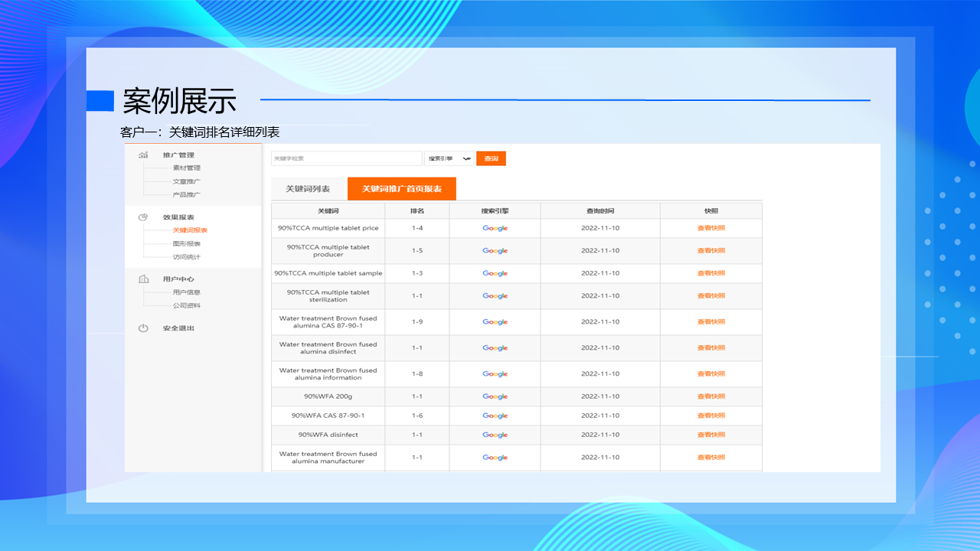Open 产品推广 in the sidebar
980x551 pixels.
(186, 194)
